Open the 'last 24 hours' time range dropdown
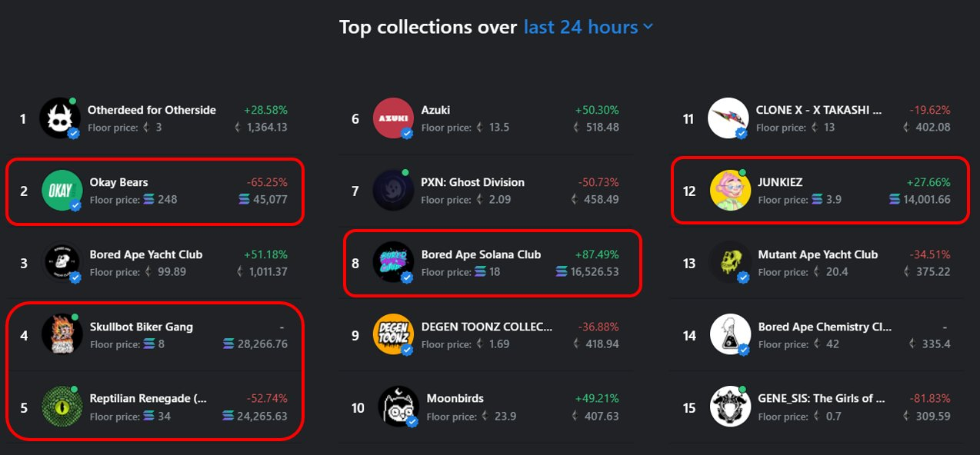 pos(588,27)
